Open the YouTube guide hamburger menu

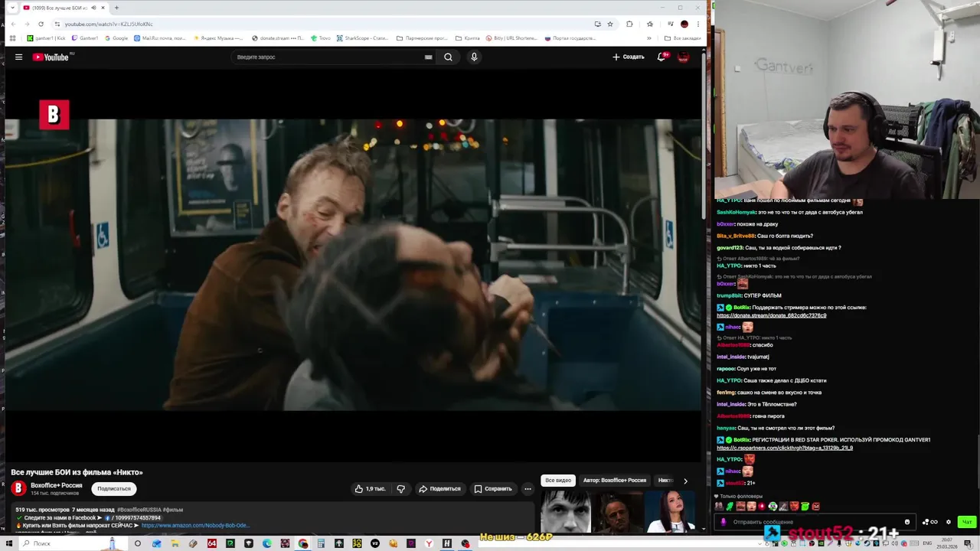18,57
